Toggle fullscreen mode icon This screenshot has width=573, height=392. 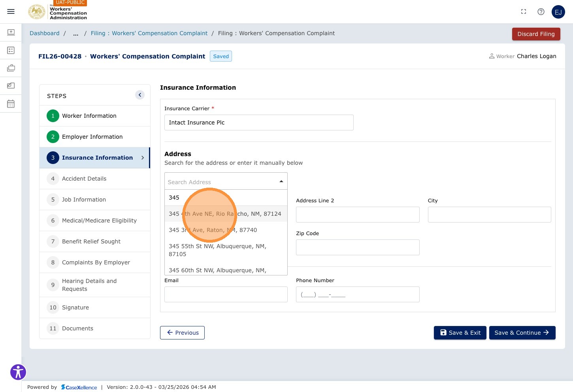[x=524, y=12]
